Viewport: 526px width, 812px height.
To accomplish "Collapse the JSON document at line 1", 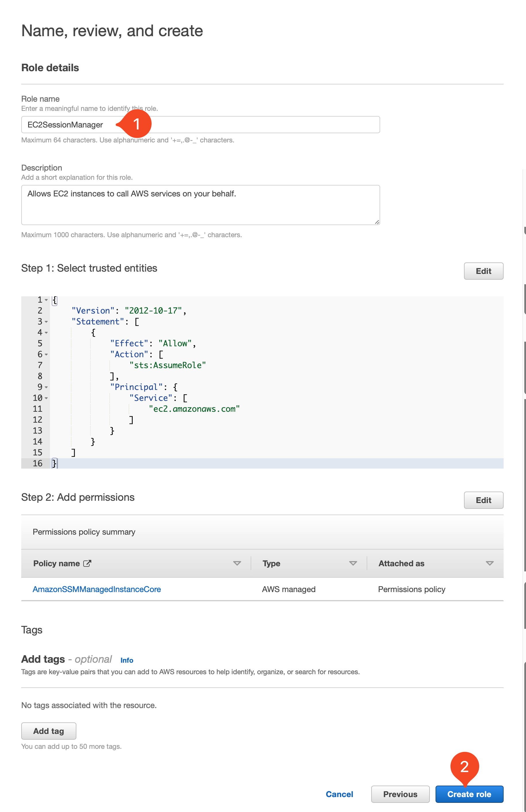I will click(47, 300).
